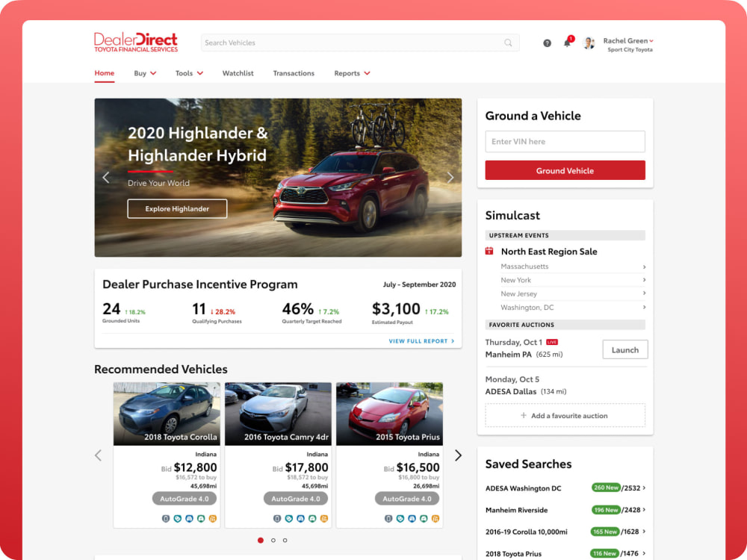The height and width of the screenshot is (560, 747).
Task: Click the 260 New badge
Action: 606,488
